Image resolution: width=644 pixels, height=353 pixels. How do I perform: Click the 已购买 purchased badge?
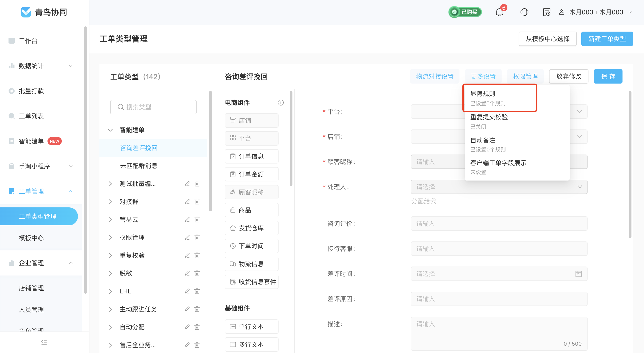(465, 12)
